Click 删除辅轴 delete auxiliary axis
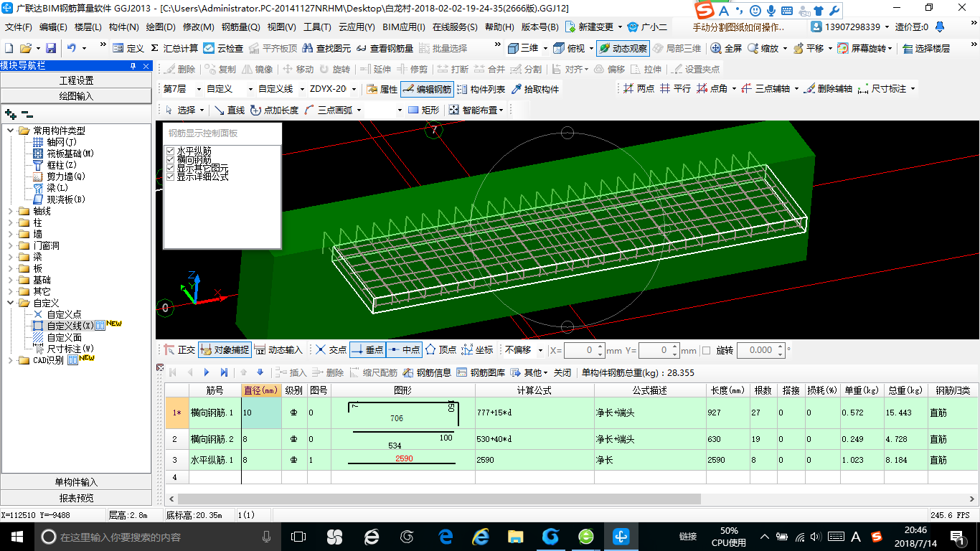Viewport: 980px width, 551px height. tap(828, 89)
